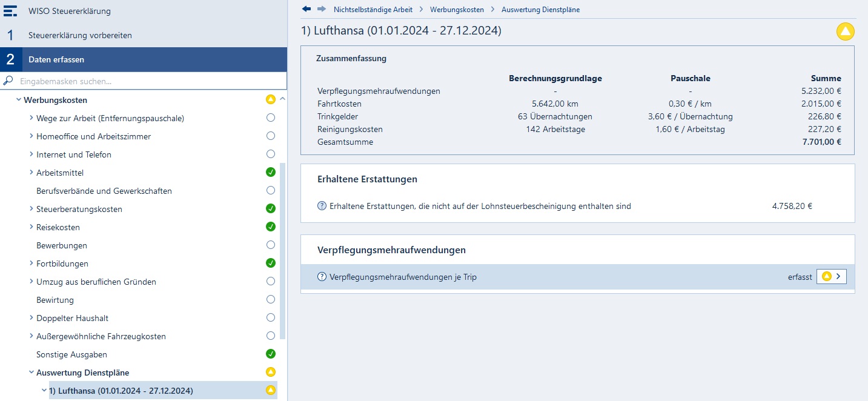This screenshot has width=868, height=401.
Task: Click empty status circle of Umzug
Action: 271,281
